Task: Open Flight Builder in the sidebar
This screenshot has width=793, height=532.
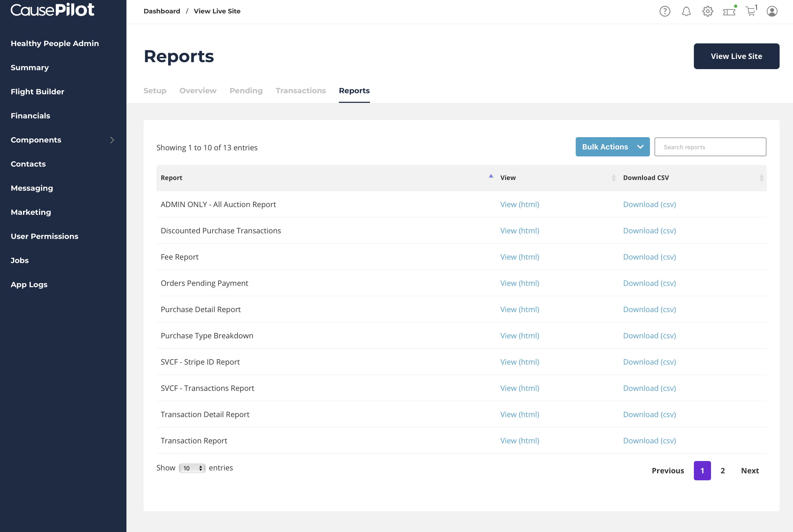Action: (x=37, y=92)
